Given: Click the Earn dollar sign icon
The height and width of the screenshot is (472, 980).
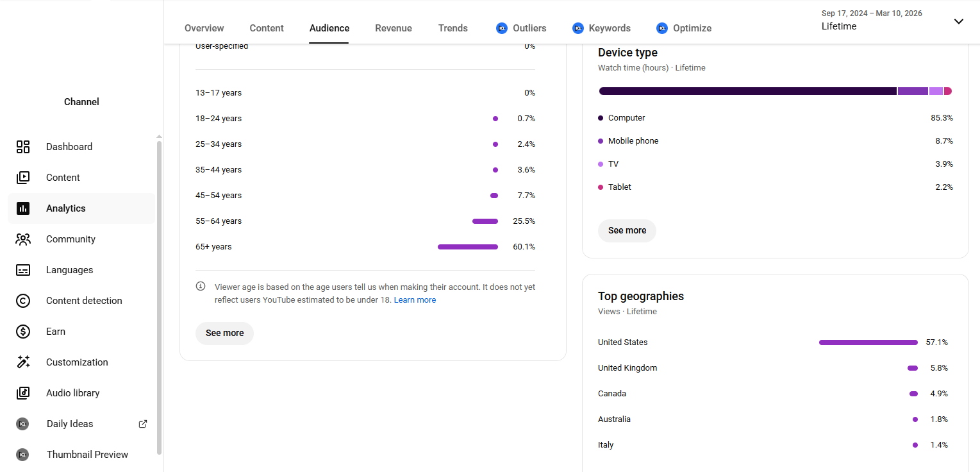Looking at the screenshot, I should [x=23, y=332].
